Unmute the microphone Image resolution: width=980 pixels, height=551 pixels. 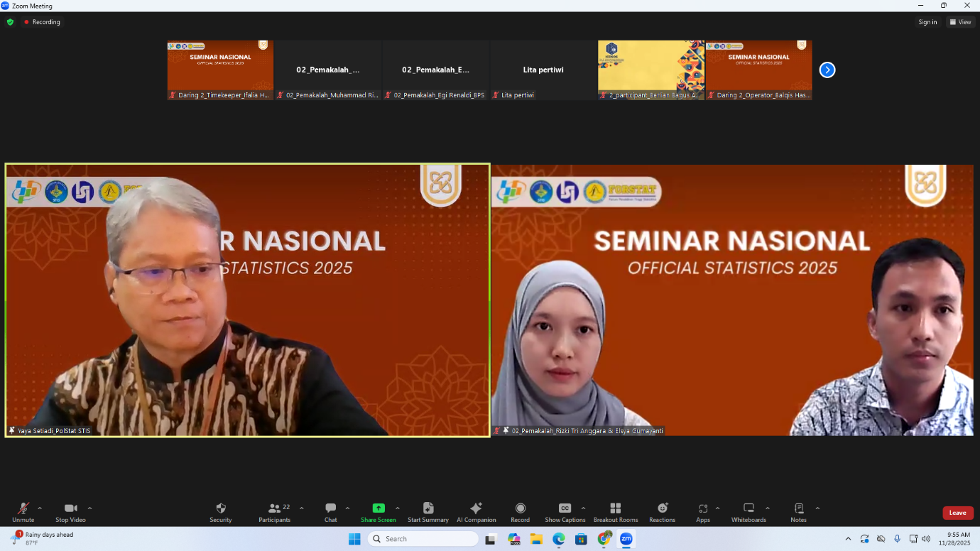(x=23, y=511)
